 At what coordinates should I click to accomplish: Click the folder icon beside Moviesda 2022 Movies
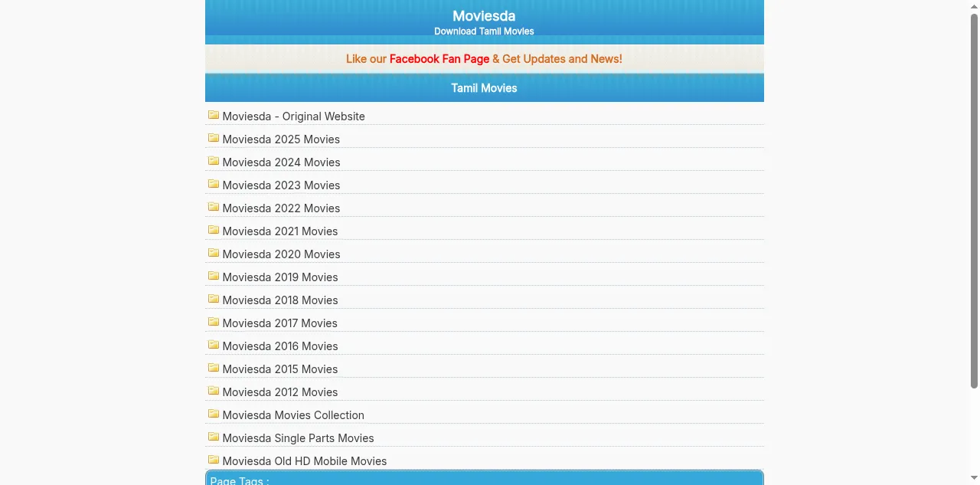point(214,207)
